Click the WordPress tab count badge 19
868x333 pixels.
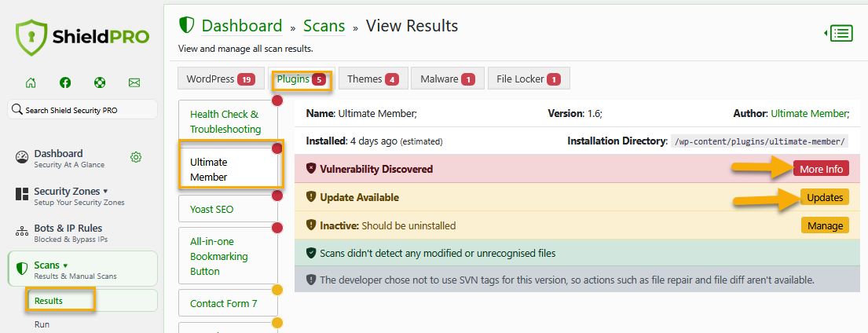(x=246, y=79)
